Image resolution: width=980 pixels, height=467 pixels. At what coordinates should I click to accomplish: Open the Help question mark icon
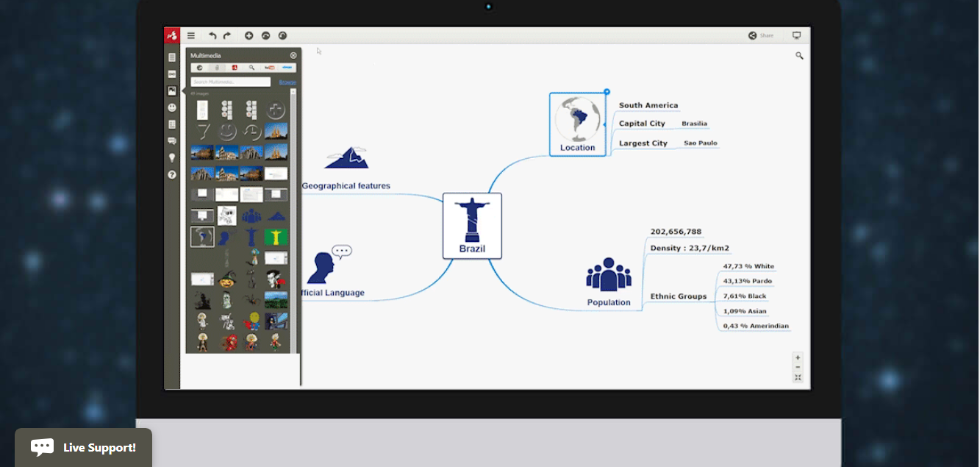tap(172, 175)
